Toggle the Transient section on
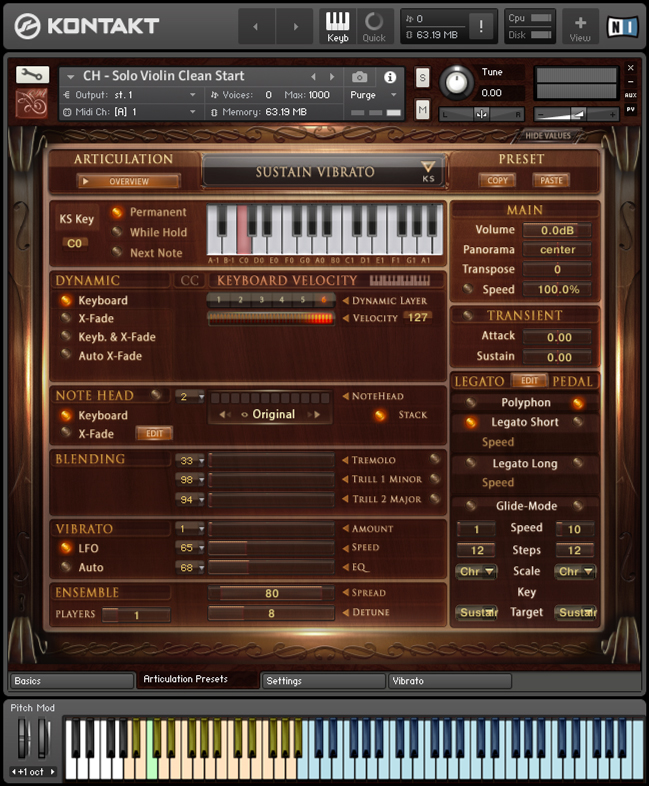 [468, 315]
